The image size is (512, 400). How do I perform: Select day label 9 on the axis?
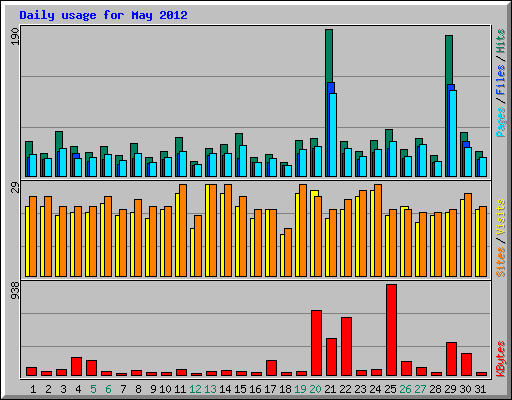pyautogui.click(x=153, y=389)
